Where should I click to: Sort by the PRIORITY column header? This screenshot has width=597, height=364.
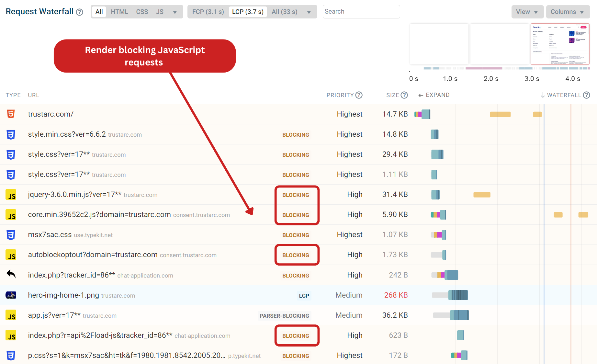340,95
